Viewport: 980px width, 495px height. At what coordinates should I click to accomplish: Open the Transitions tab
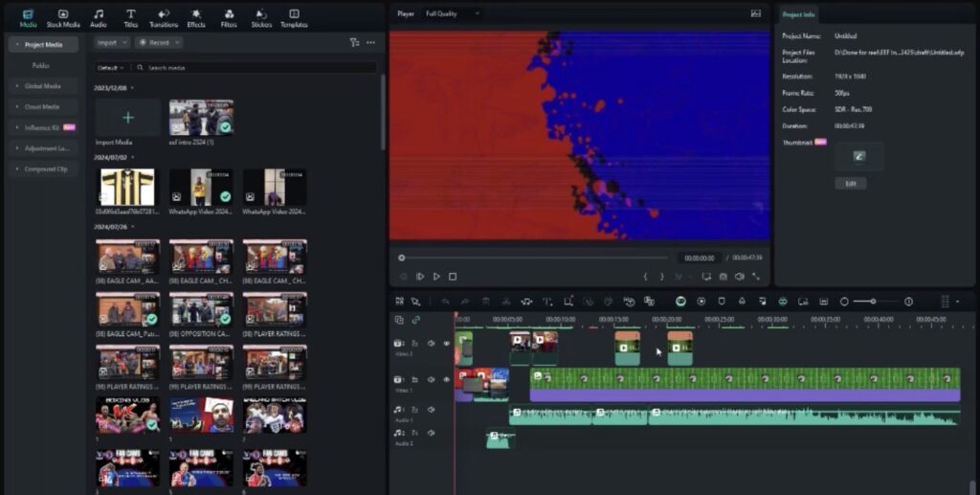click(x=164, y=17)
